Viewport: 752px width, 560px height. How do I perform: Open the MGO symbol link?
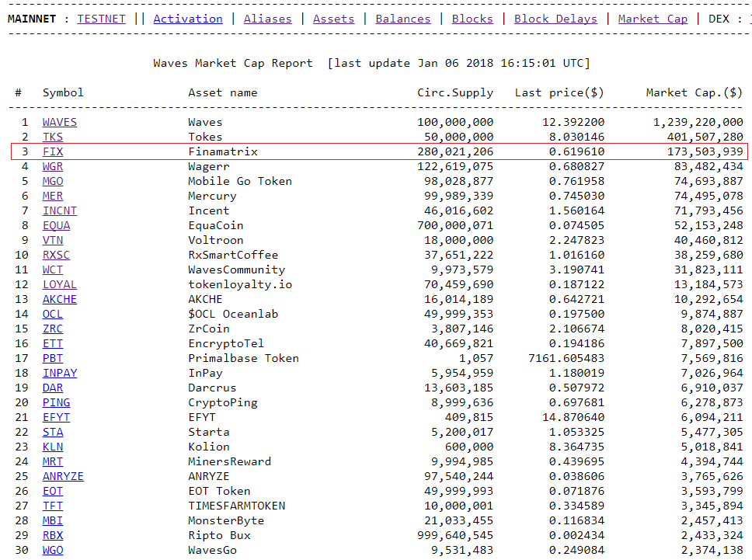point(53,181)
